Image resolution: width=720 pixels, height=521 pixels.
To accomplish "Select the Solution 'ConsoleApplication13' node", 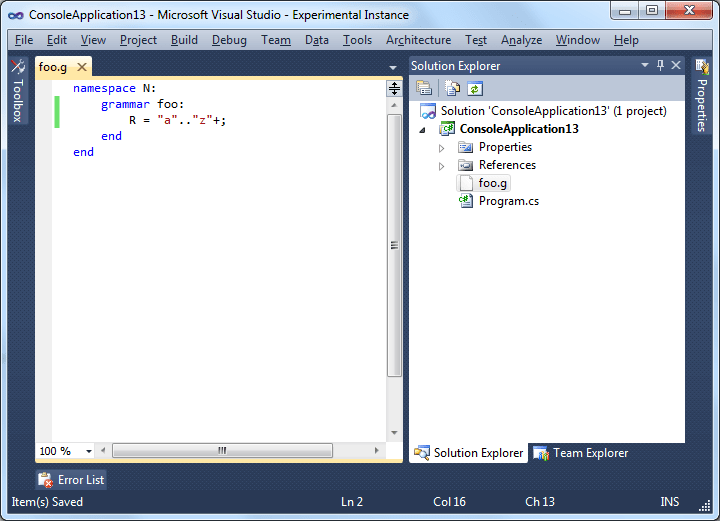I will tap(553, 111).
